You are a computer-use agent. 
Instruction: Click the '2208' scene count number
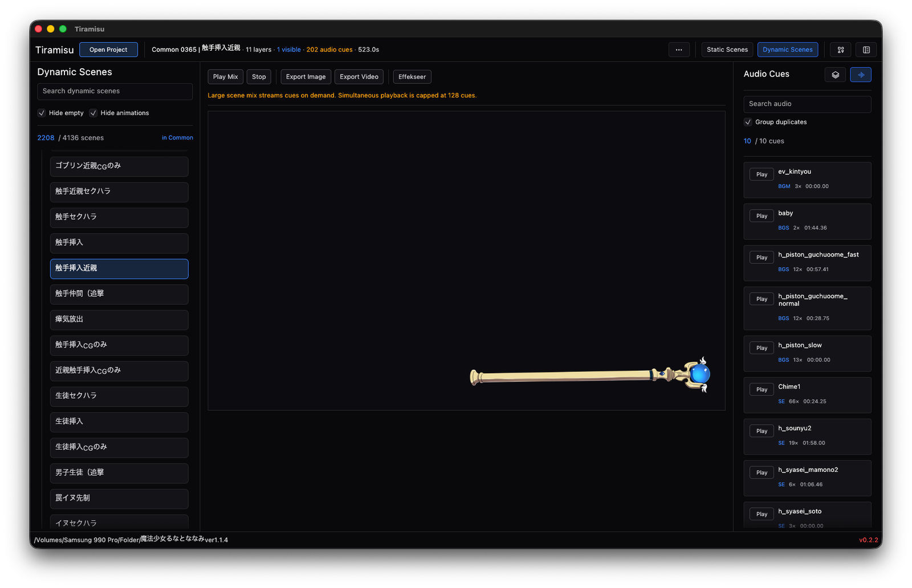(x=46, y=138)
